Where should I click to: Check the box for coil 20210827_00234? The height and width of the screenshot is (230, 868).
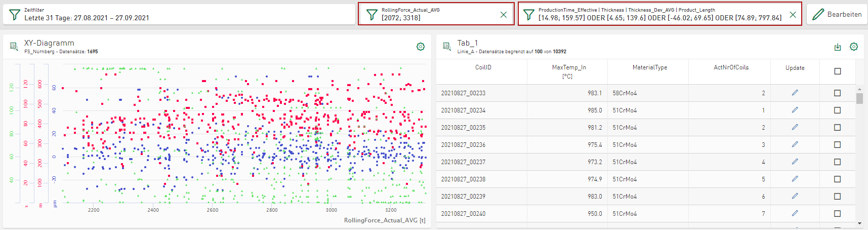(837, 110)
